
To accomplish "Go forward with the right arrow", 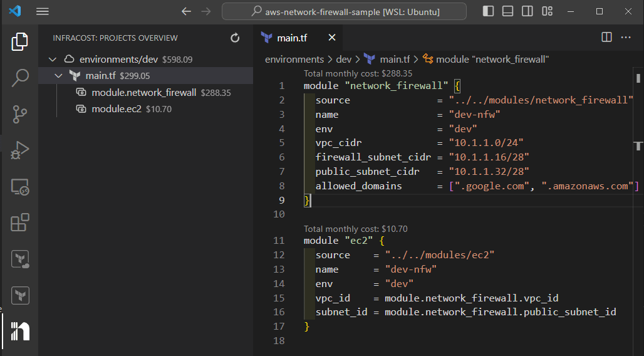I will (x=206, y=11).
